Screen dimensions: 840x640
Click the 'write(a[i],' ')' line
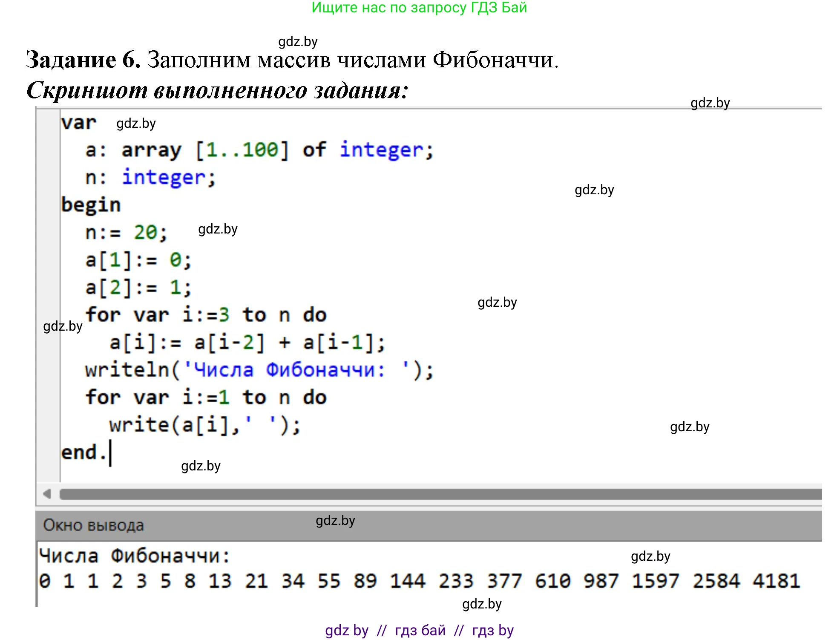tap(204, 425)
